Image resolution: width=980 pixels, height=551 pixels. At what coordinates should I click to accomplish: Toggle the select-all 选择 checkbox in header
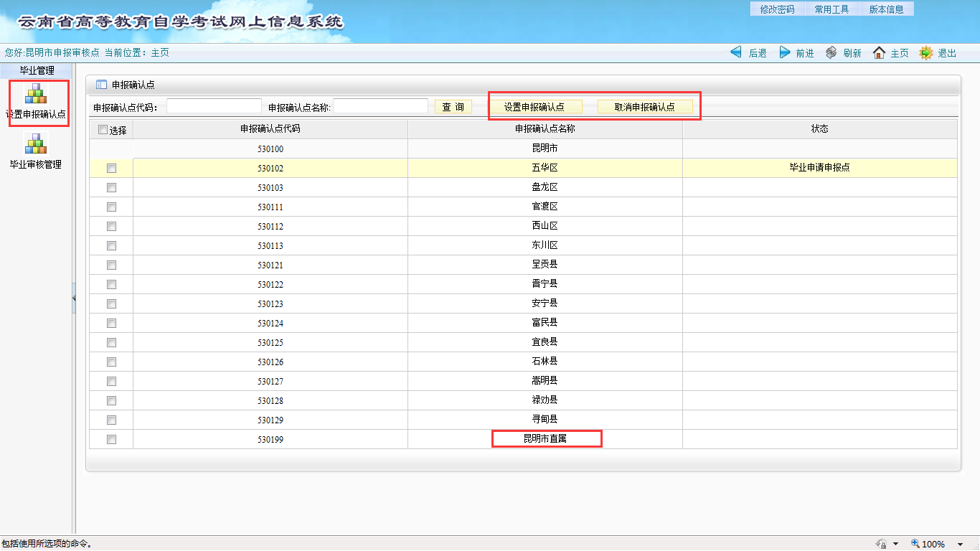coord(103,130)
